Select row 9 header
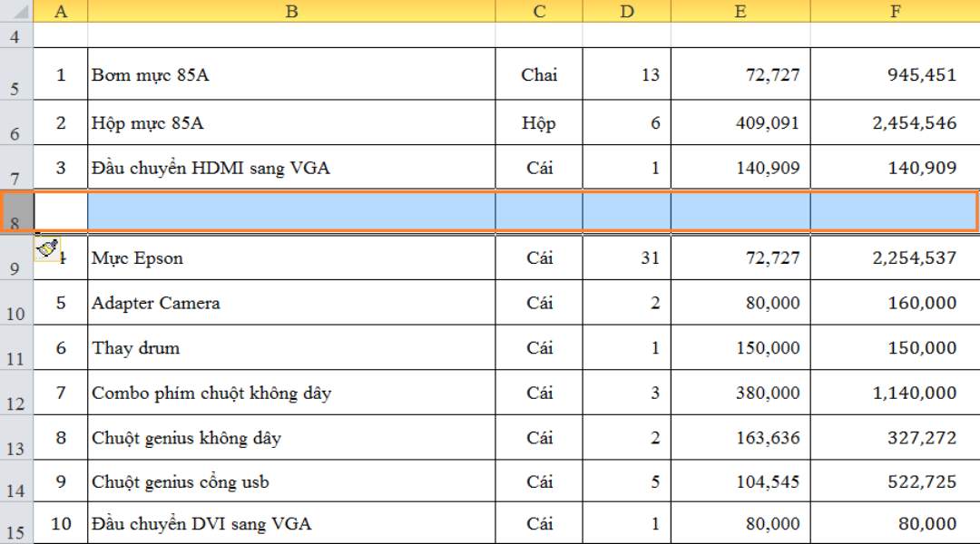The image size is (980, 544). coord(16,257)
